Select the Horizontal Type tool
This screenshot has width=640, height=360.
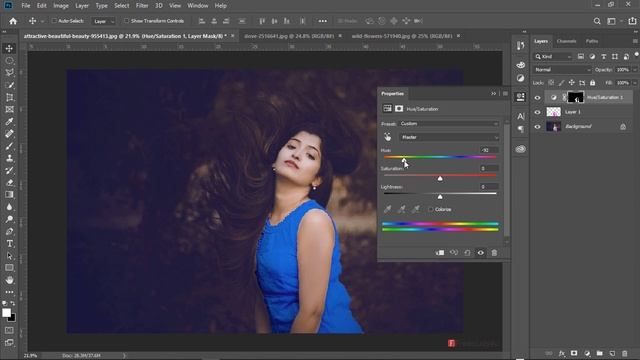pyautogui.click(x=9, y=244)
